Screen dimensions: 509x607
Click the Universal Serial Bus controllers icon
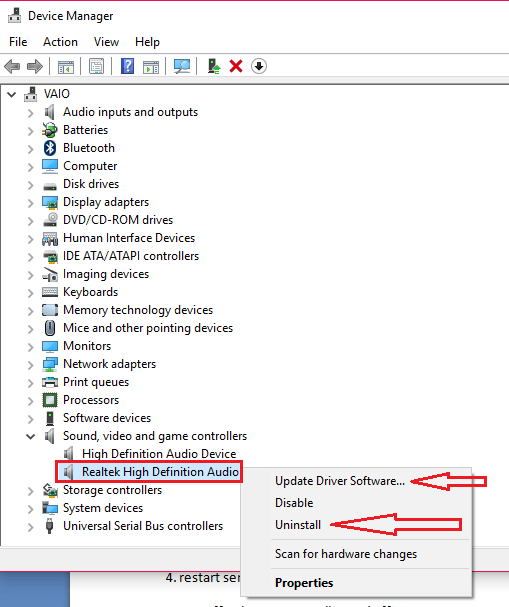[x=50, y=526]
